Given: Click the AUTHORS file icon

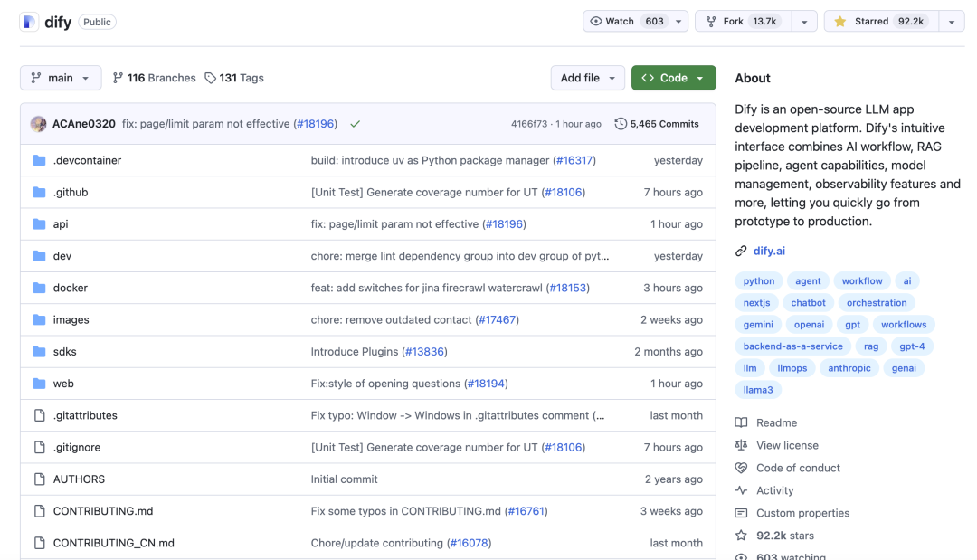Looking at the screenshot, I should coord(39,479).
